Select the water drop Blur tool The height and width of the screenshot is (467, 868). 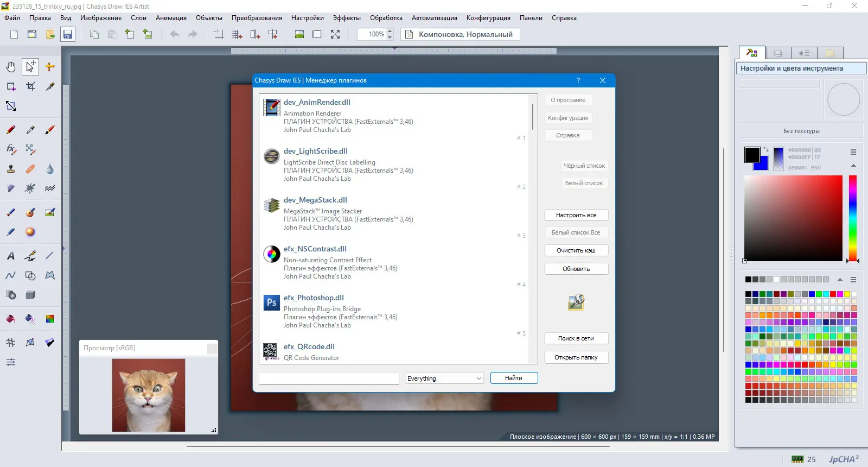pos(50,169)
